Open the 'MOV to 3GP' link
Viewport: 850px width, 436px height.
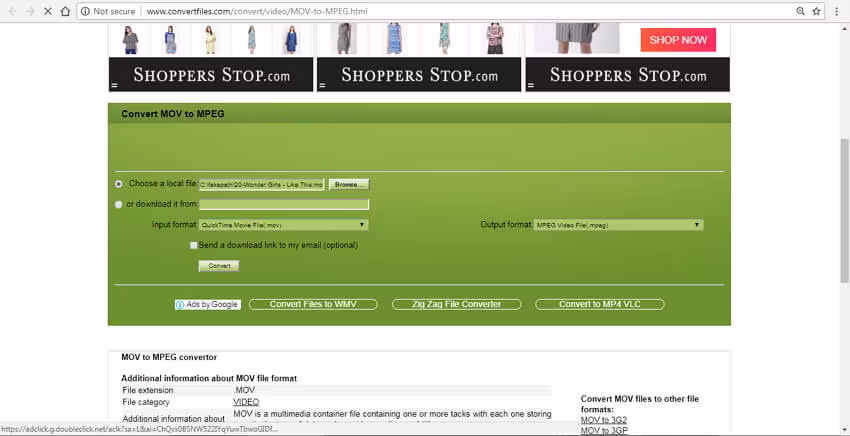coord(604,431)
